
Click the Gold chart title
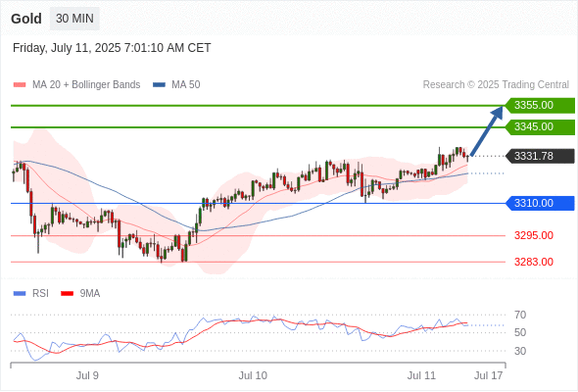26,19
